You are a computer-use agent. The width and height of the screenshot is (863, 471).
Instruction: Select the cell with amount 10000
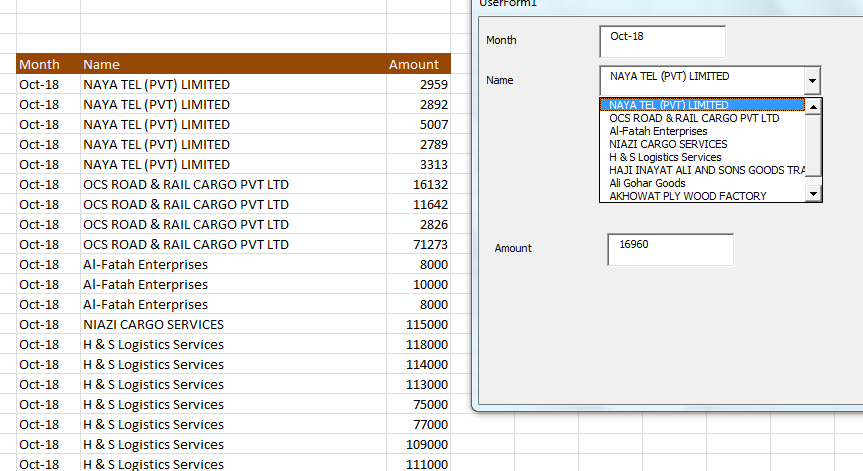[418, 284]
